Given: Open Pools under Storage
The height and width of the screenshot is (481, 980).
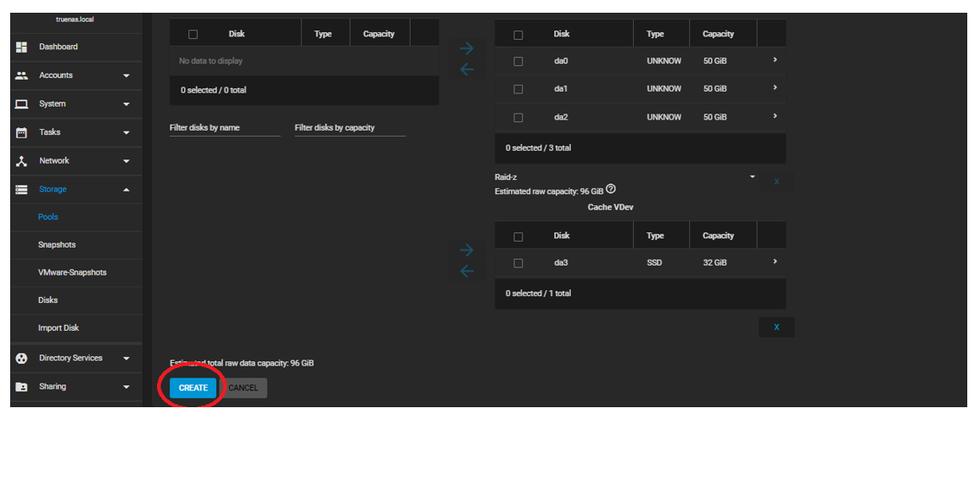Looking at the screenshot, I should 48,217.
